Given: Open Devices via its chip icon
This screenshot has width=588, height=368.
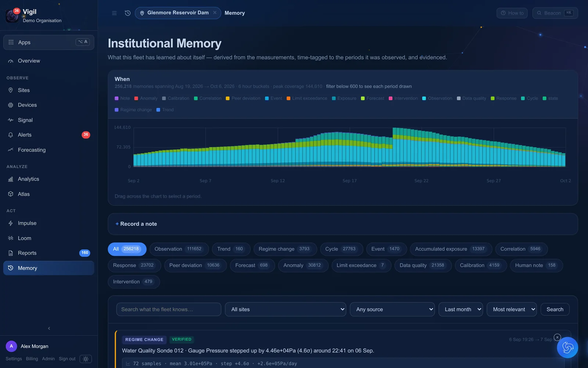Looking at the screenshot, I should pos(11,105).
